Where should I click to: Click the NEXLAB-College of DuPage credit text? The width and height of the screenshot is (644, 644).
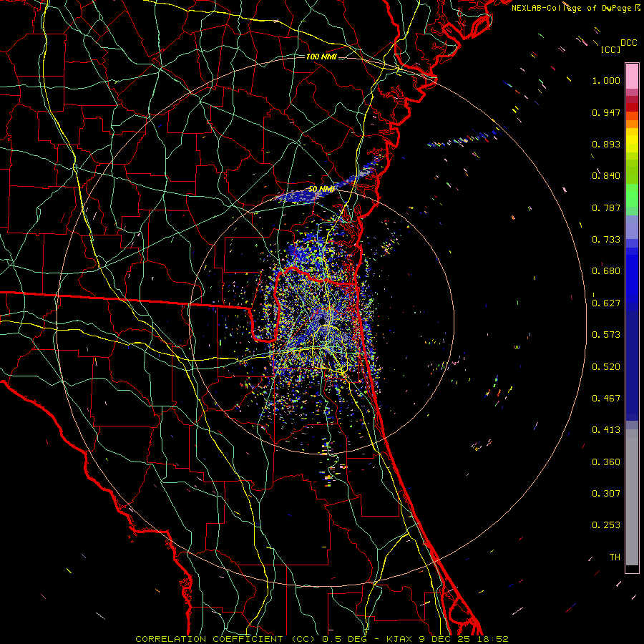pos(576,8)
